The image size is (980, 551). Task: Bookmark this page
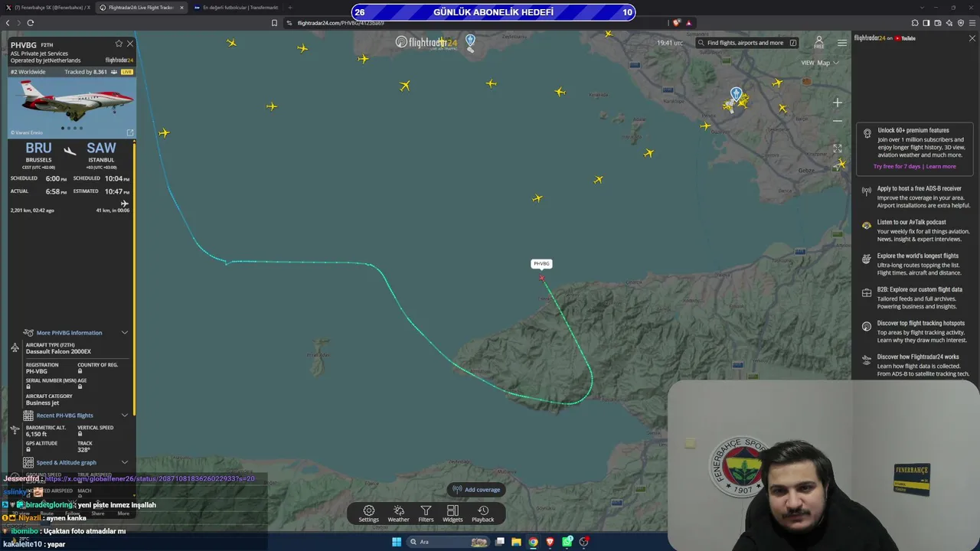click(274, 23)
